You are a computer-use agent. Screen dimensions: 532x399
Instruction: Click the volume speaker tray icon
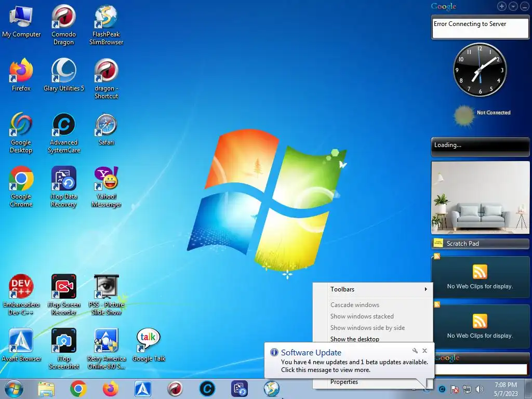tap(480, 389)
